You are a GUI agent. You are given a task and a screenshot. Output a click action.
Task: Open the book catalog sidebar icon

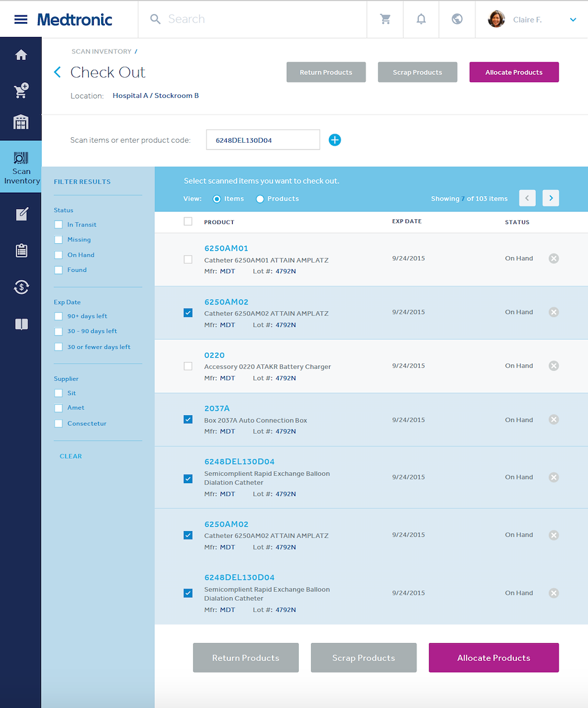tap(21, 324)
